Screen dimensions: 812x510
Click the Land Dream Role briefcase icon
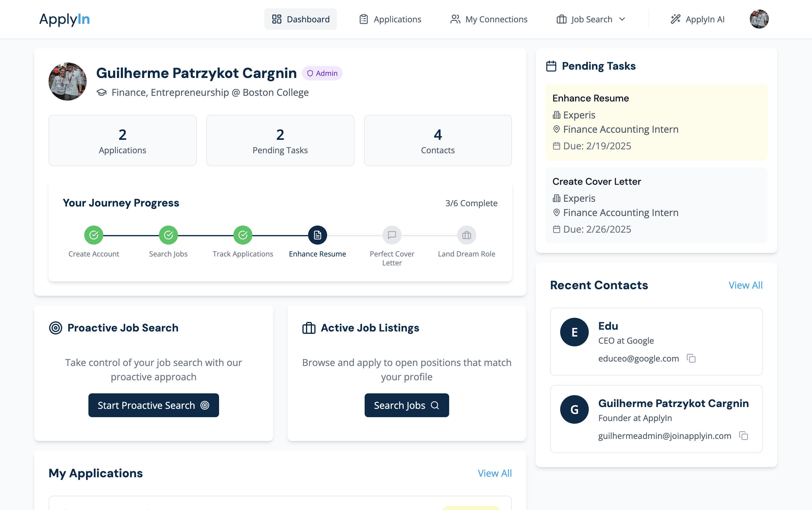466,235
